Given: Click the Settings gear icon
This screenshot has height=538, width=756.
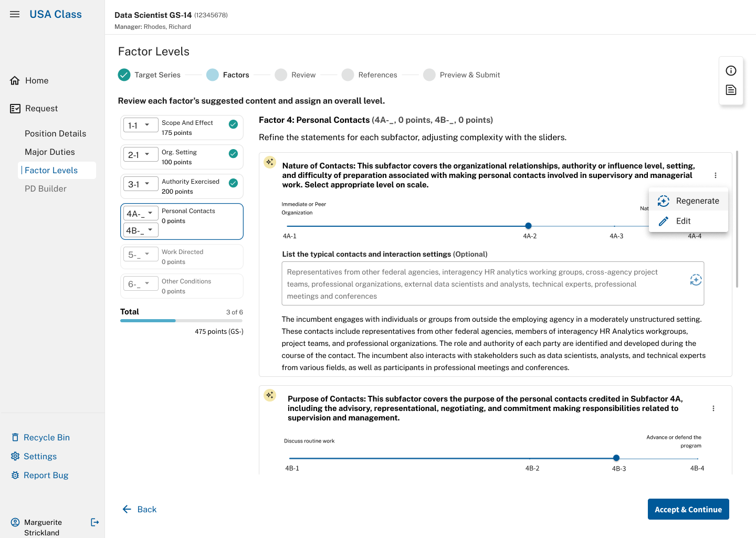Looking at the screenshot, I should click(x=15, y=457).
